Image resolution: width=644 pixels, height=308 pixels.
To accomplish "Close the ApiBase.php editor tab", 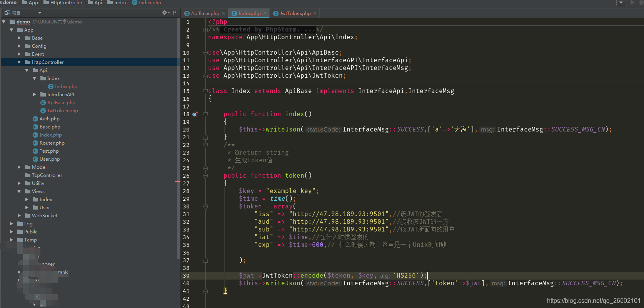I will coord(223,13).
